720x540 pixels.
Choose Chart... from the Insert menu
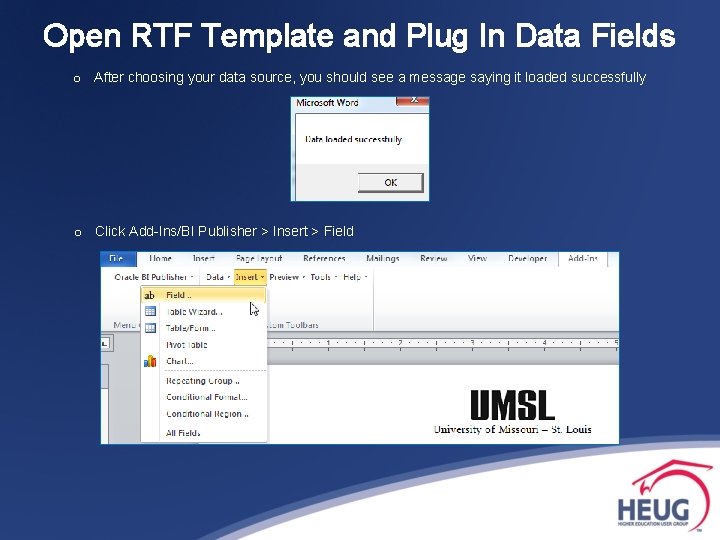tap(203, 361)
